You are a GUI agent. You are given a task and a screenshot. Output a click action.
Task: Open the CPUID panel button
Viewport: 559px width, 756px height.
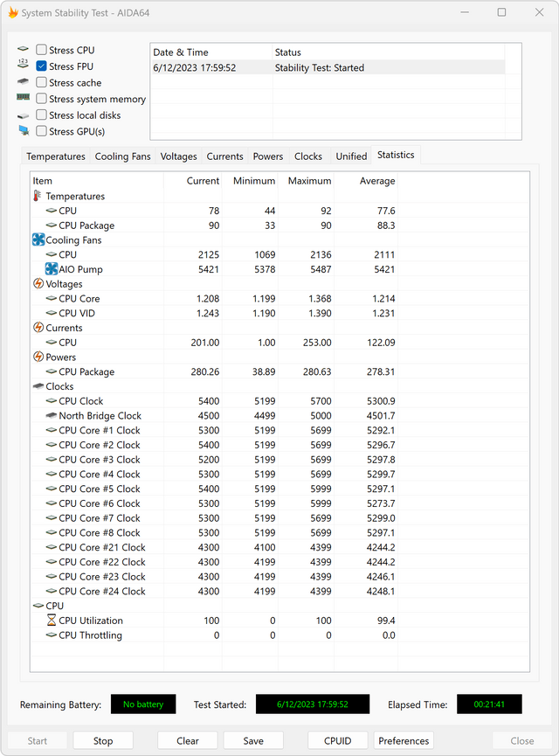click(x=337, y=740)
